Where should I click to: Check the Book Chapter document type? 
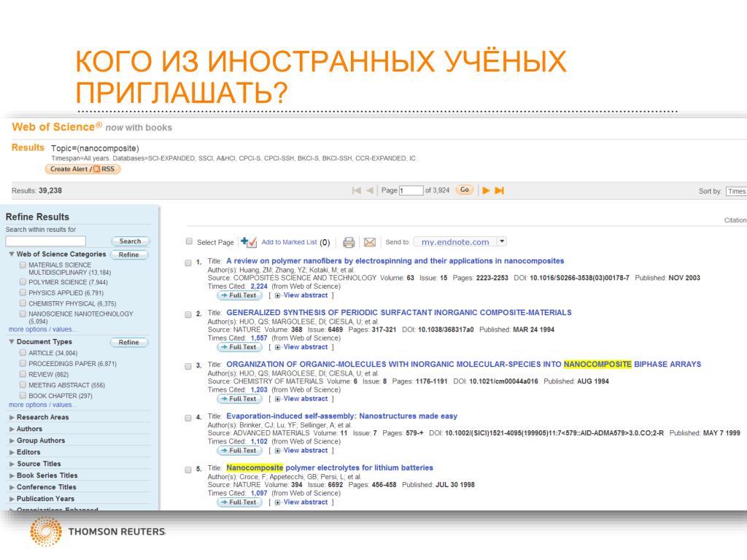(x=23, y=395)
